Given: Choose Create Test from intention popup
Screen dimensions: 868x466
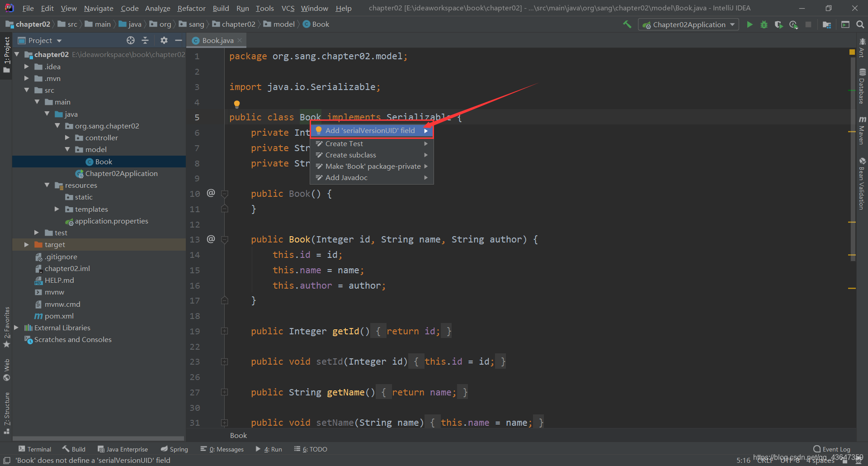Looking at the screenshot, I should click(x=372, y=143).
